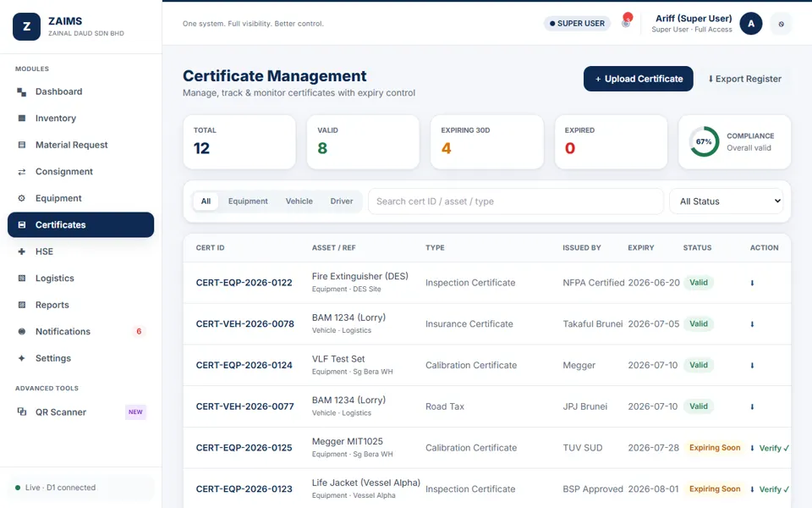Open Material Request module
The image size is (812, 508).
click(x=81, y=145)
